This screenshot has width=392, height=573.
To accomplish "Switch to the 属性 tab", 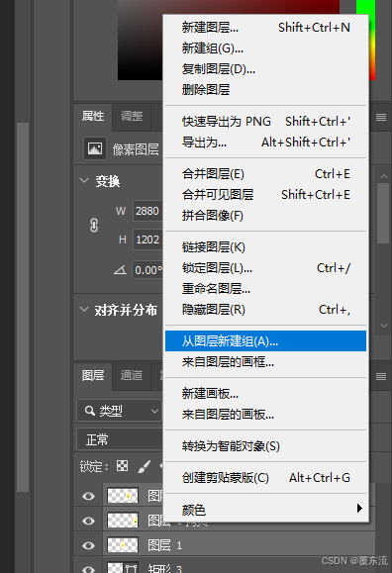I will [x=93, y=117].
